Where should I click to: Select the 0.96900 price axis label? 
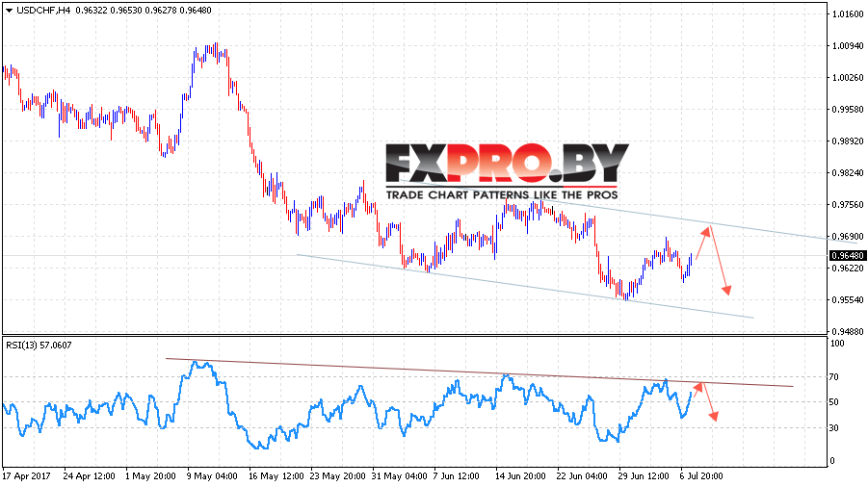pyautogui.click(x=848, y=237)
